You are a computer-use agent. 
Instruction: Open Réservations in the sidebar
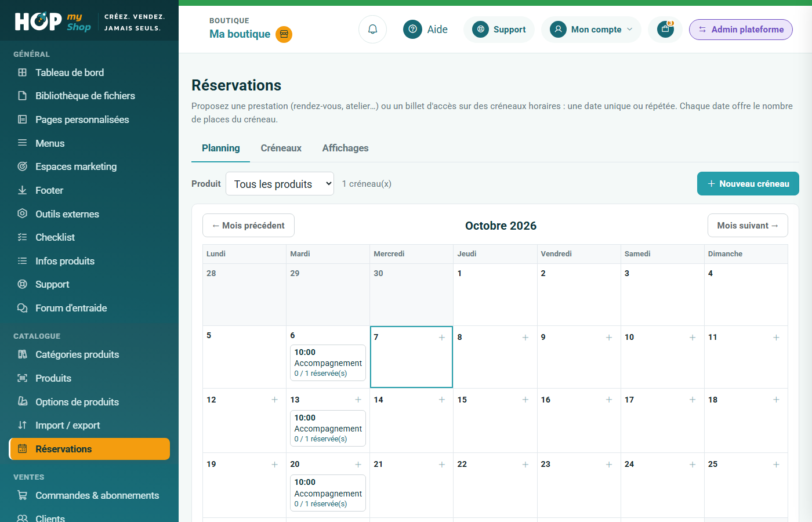[89, 449]
